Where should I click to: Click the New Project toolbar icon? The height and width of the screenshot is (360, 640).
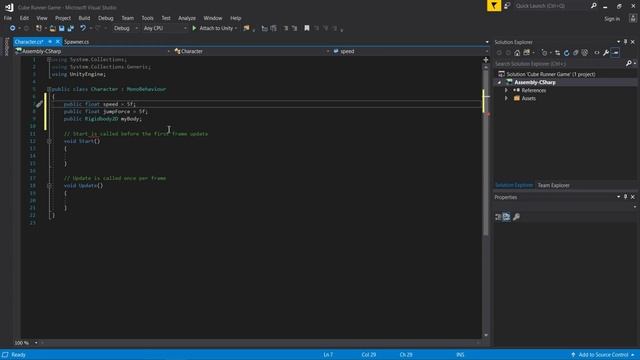tap(39, 28)
